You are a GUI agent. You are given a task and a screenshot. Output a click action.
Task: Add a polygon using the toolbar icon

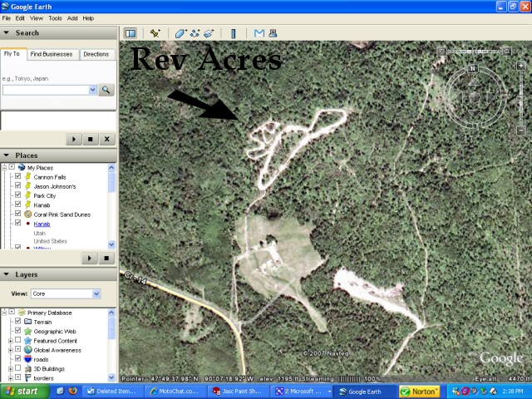181,33
